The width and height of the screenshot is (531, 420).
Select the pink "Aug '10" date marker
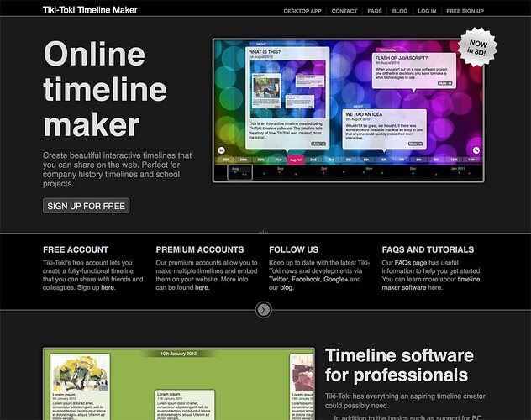pyautogui.click(x=296, y=160)
